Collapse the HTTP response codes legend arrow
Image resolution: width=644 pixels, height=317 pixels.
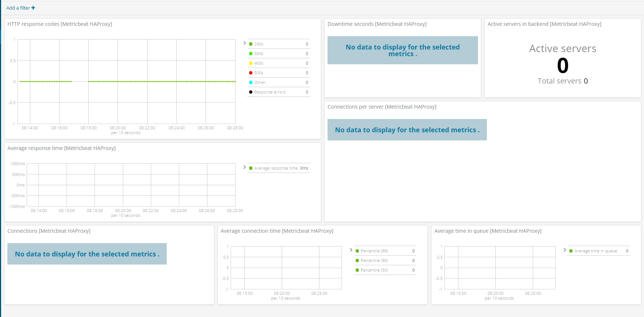tap(244, 43)
